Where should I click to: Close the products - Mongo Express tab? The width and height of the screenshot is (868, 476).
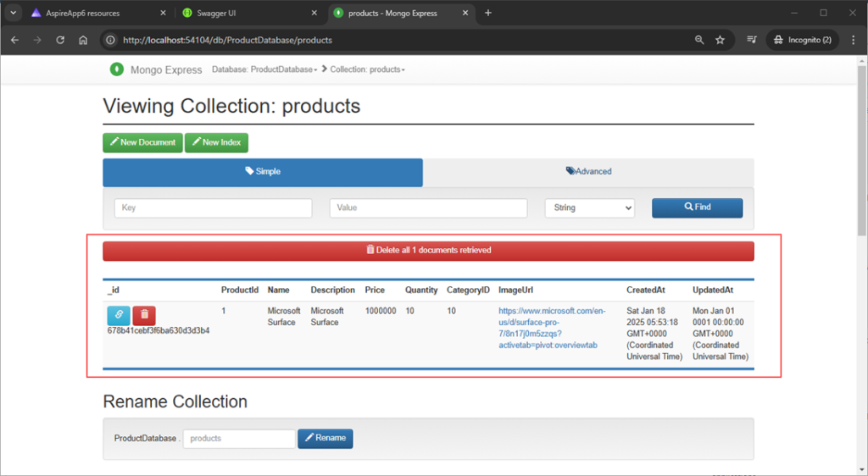(x=465, y=13)
